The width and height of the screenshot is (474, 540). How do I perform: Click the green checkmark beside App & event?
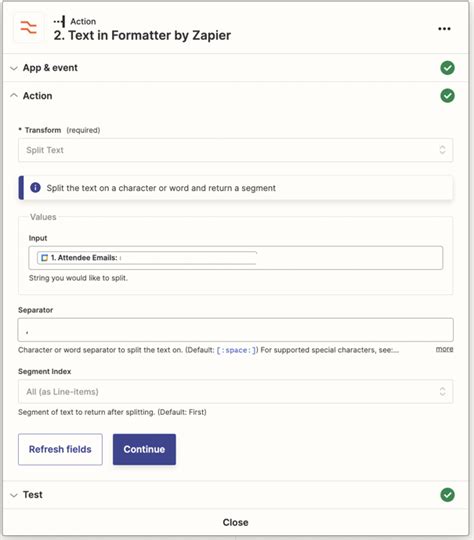point(447,68)
